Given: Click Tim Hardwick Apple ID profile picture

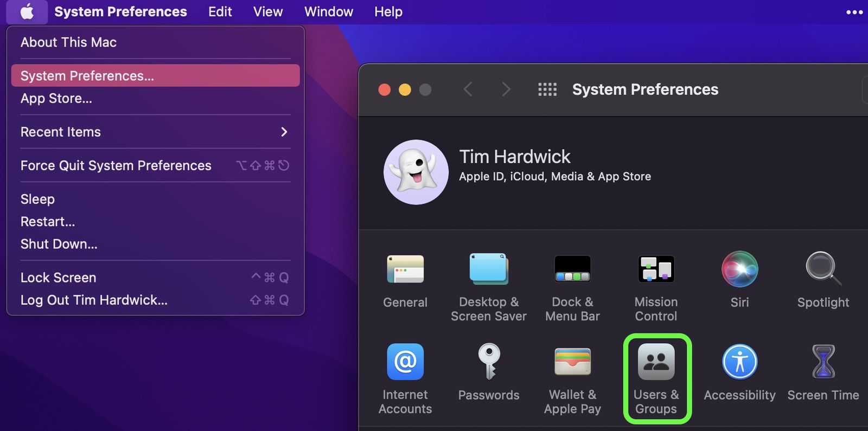Looking at the screenshot, I should tap(416, 172).
